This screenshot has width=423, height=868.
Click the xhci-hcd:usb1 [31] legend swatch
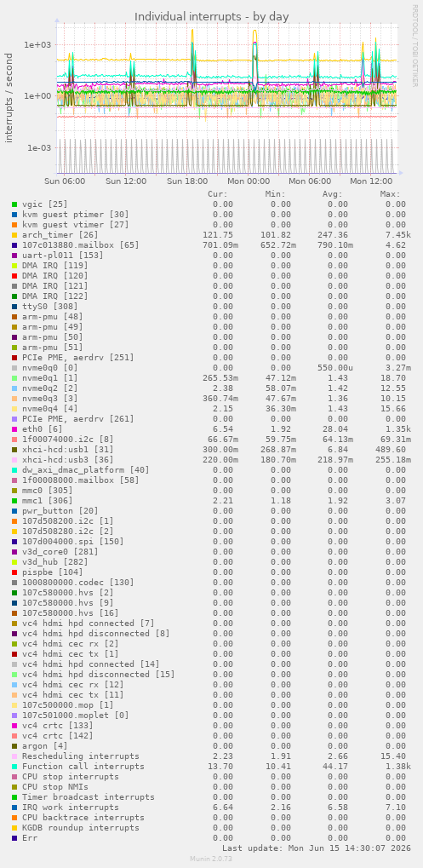pyautogui.click(x=14, y=449)
